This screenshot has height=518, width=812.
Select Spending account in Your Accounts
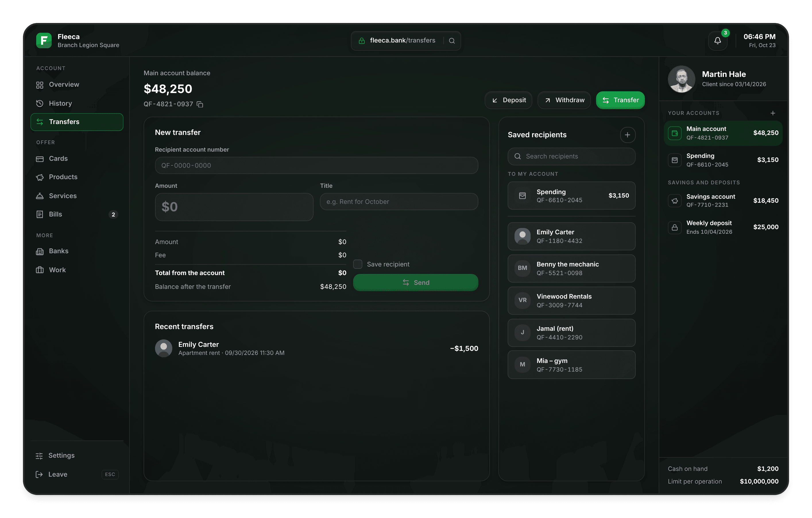click(723, 160)
